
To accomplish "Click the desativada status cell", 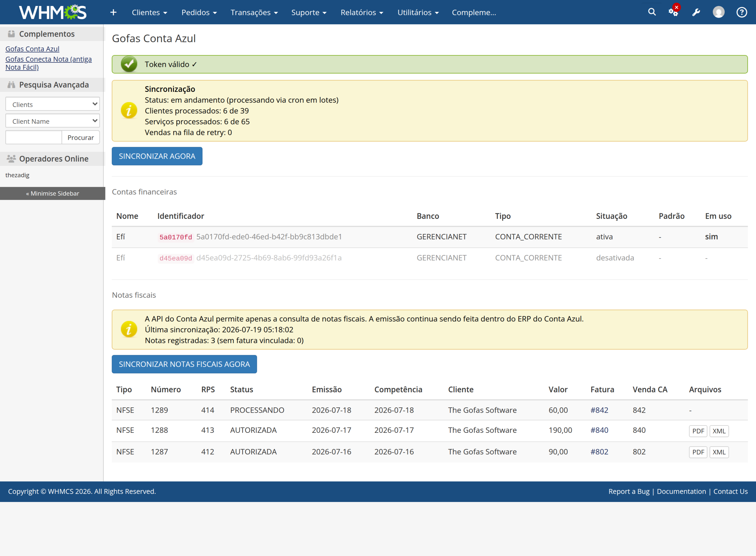I will (x=615, y=258).
